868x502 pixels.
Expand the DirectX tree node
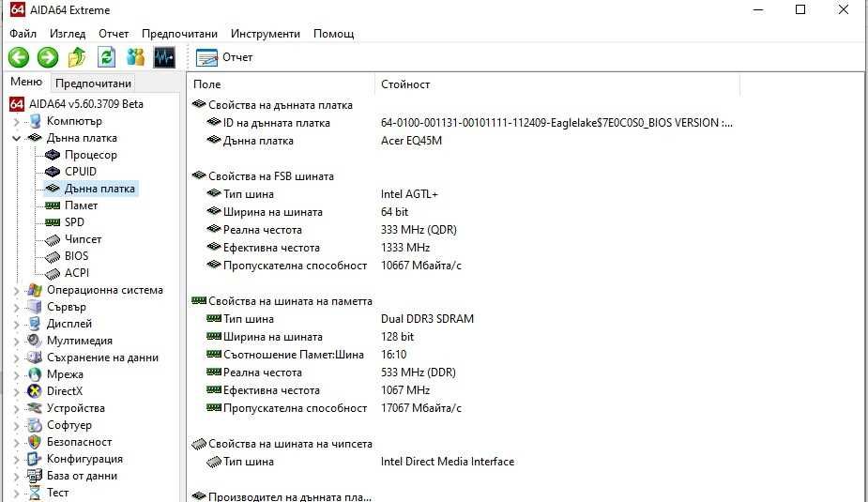click(x=16, y=391)
